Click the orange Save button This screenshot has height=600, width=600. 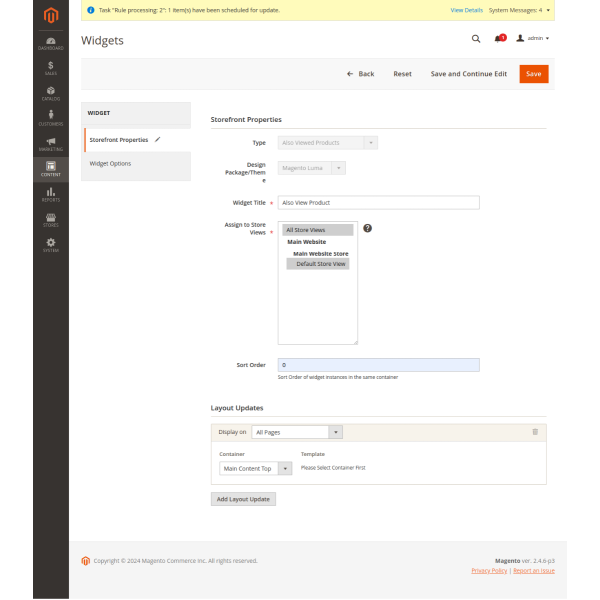pos(533,74)
